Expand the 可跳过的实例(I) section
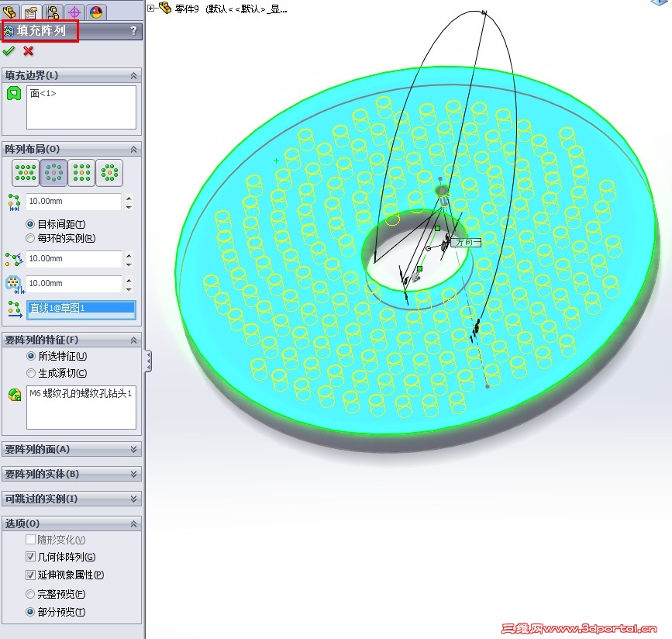Image resolution: width=672 pixels, height=639 pixels. click(x=134, y=499)
